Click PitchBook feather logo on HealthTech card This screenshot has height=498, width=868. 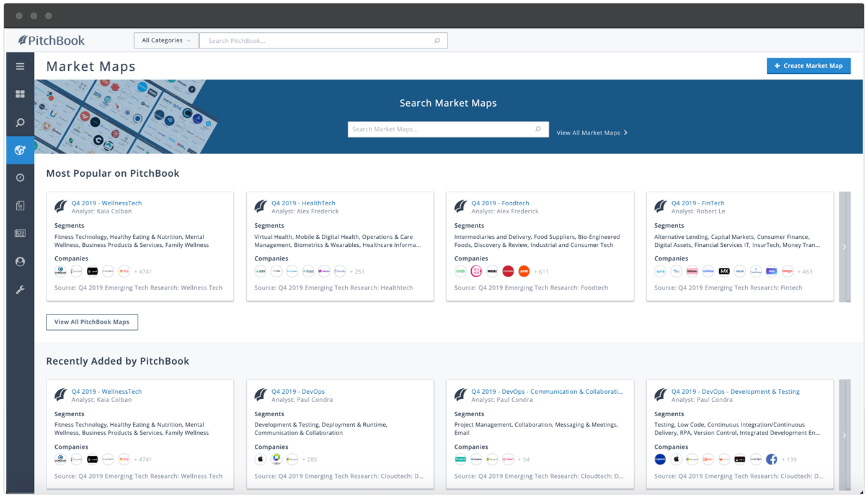261,206
